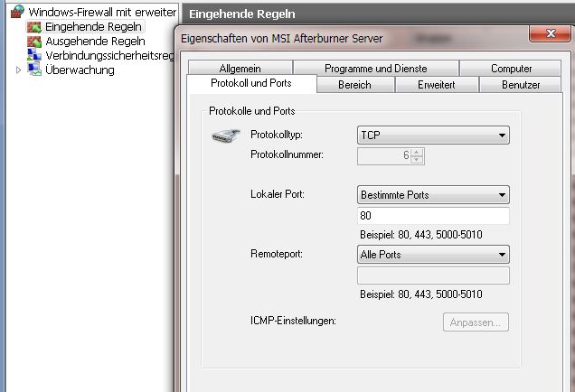
Task: Click the Eingehende Regeln pane header
Action: pos(378,14)
